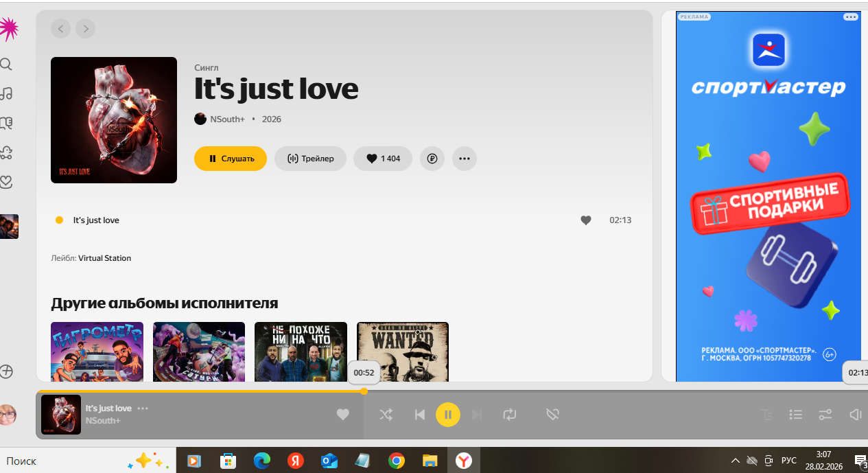
Task: Toggle repeat mode
Action: coord(509,414)
